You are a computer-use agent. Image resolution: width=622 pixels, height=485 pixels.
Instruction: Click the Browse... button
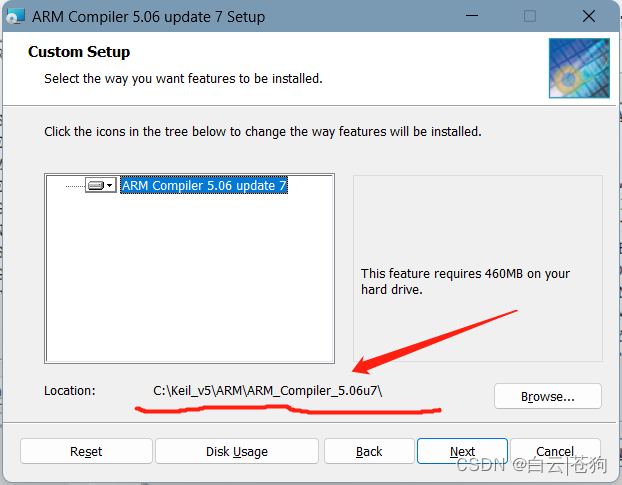click(547, 396)
